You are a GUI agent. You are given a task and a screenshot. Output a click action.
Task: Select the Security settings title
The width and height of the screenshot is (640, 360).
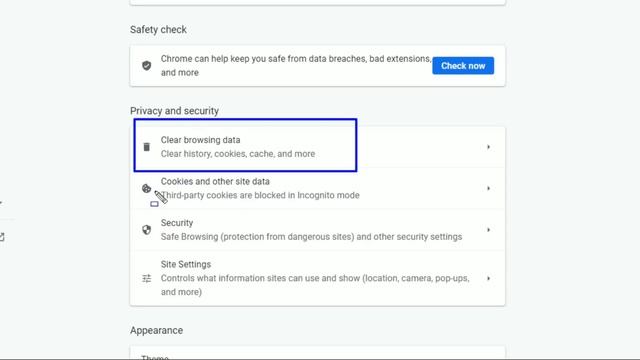[177, 223]
